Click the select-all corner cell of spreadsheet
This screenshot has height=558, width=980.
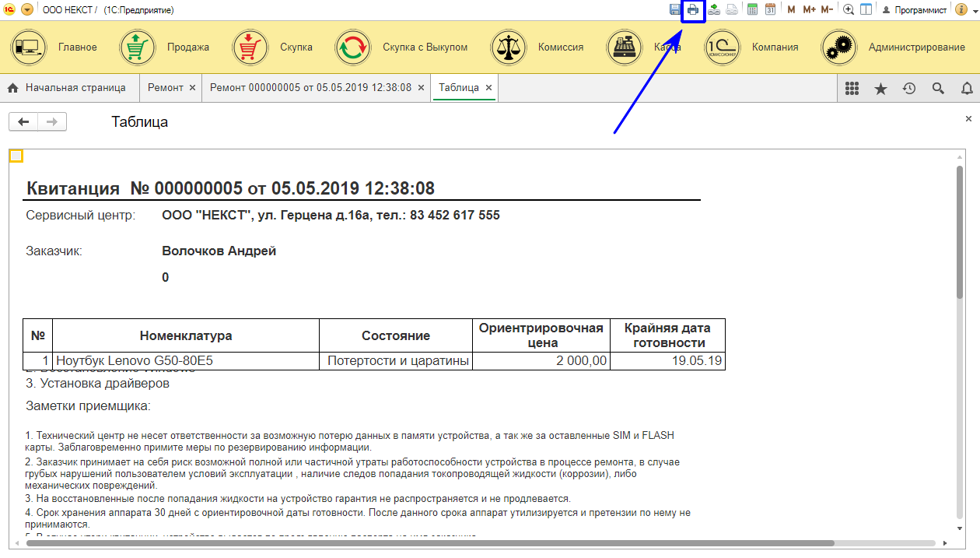tap(16, 156)
